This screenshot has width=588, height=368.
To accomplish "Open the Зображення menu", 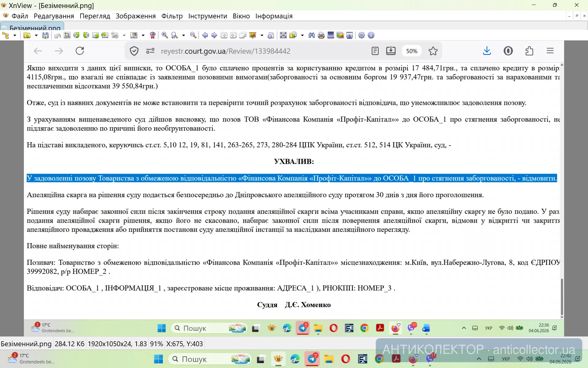I will [x=136, y=16].
